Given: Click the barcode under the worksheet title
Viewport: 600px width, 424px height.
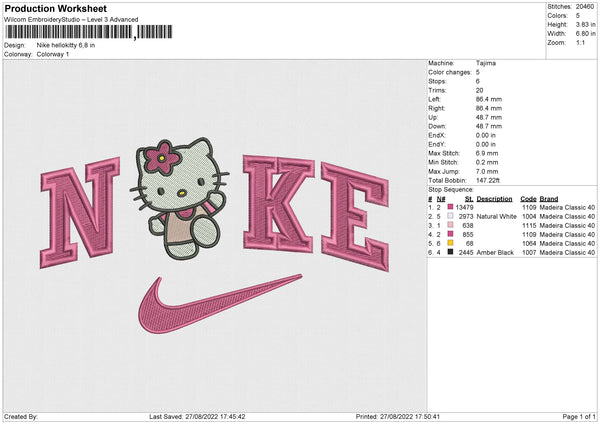Looking at the screenshot, I should tap(88, 32).
